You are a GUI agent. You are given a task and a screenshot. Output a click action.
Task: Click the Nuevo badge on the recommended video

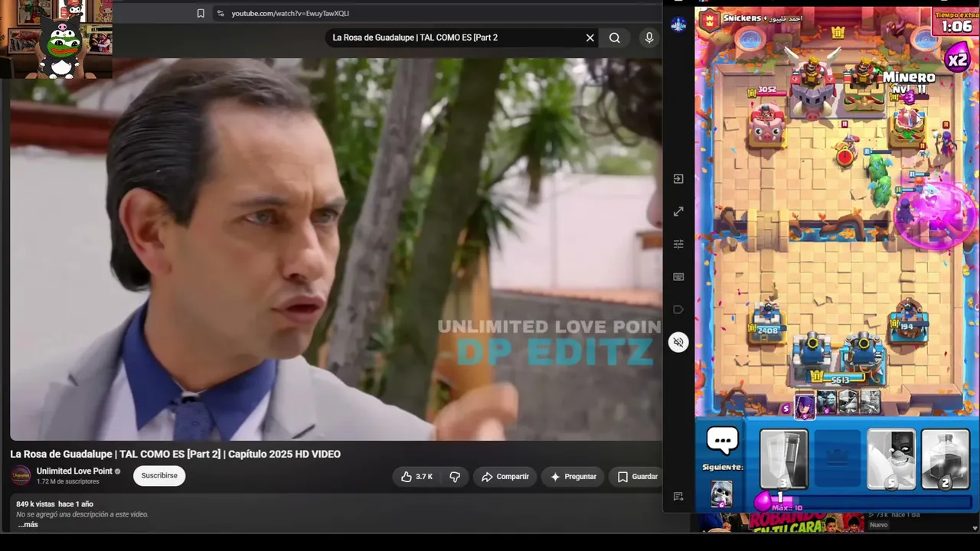[878, 525]
